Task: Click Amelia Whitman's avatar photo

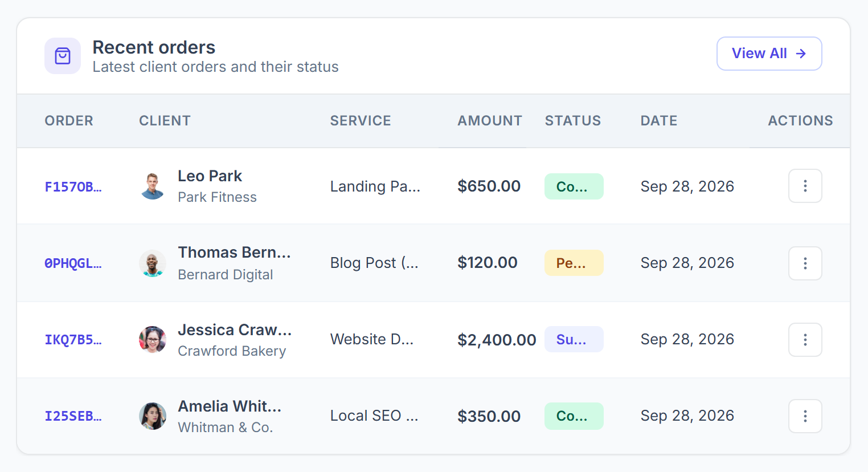Action: [153, 416]
